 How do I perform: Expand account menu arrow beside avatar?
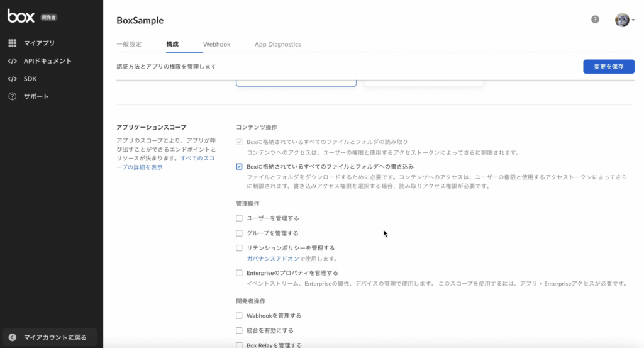[633, 20]
